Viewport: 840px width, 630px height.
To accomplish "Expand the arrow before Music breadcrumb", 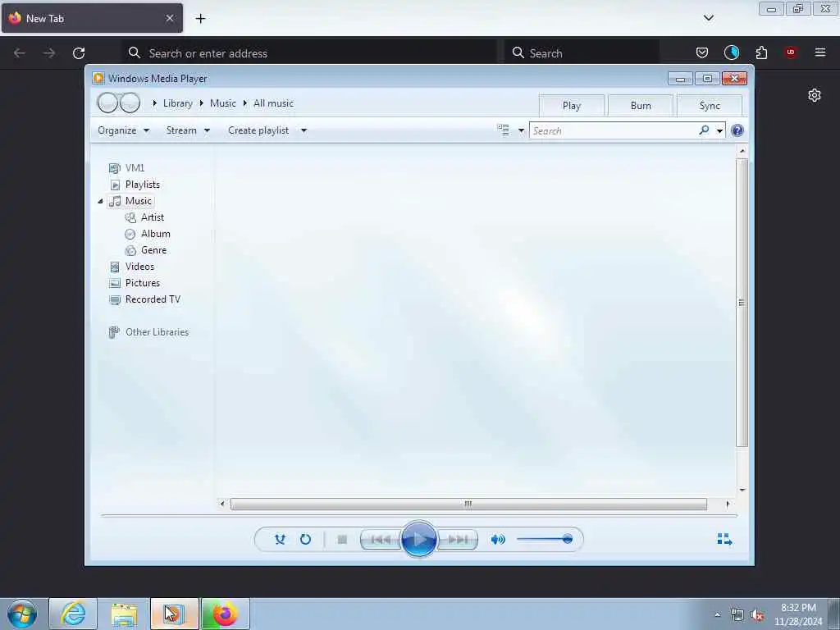I will 202,103.
